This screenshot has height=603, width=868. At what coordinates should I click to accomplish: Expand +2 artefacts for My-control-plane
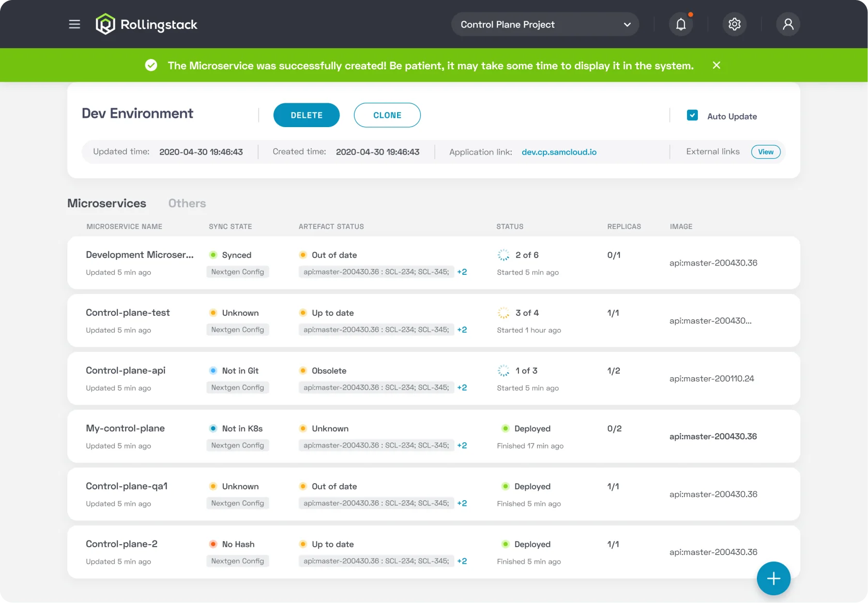[462, 445]
